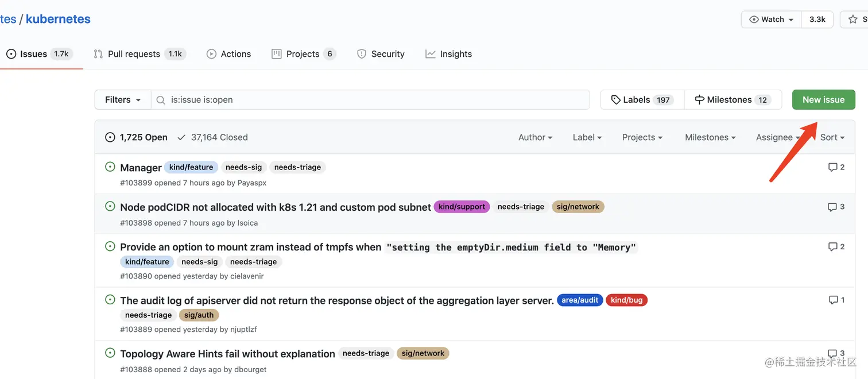Click comment icon on zram mount issue
Viewport: 868px width, 379px height.
pos(832,246)
